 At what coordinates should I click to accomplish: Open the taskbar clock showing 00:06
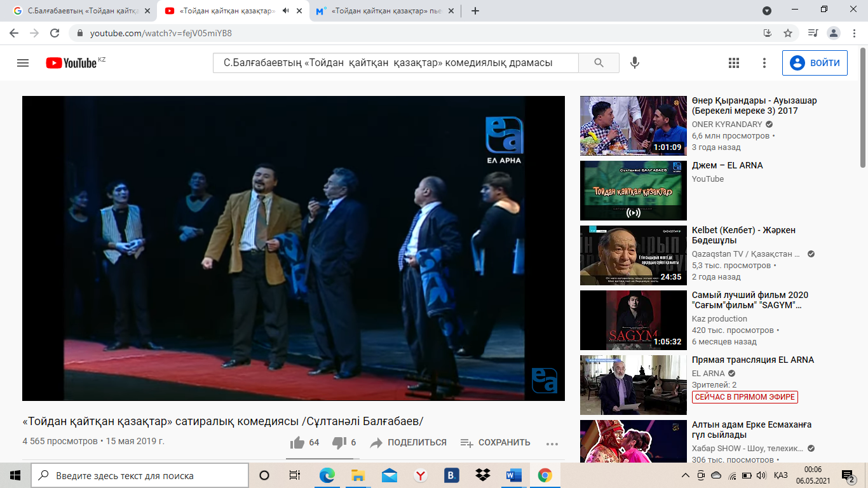pyautogui.click(x=813, y=475)
